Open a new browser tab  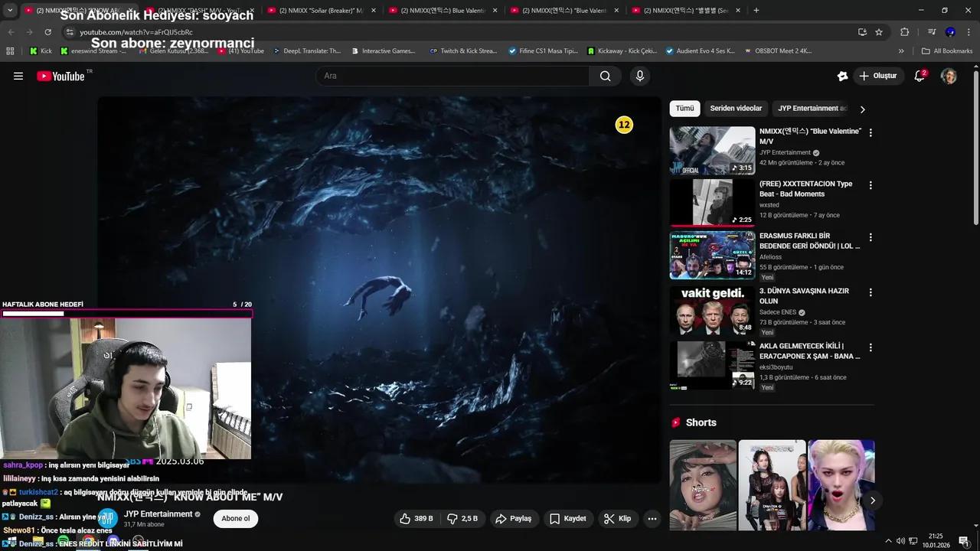[756, 10]
